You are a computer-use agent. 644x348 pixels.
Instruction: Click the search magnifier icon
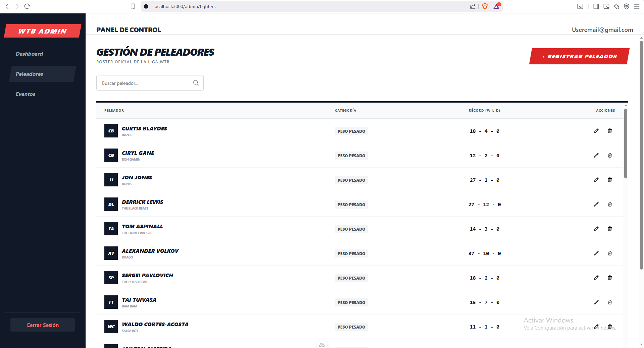[196, 83]
